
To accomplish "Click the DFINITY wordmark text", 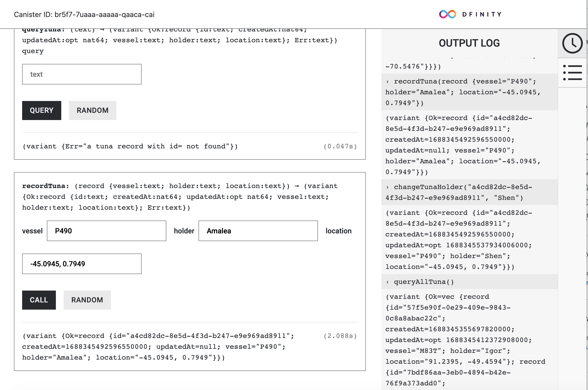I will pyautogui.click(x=482, y=14).
